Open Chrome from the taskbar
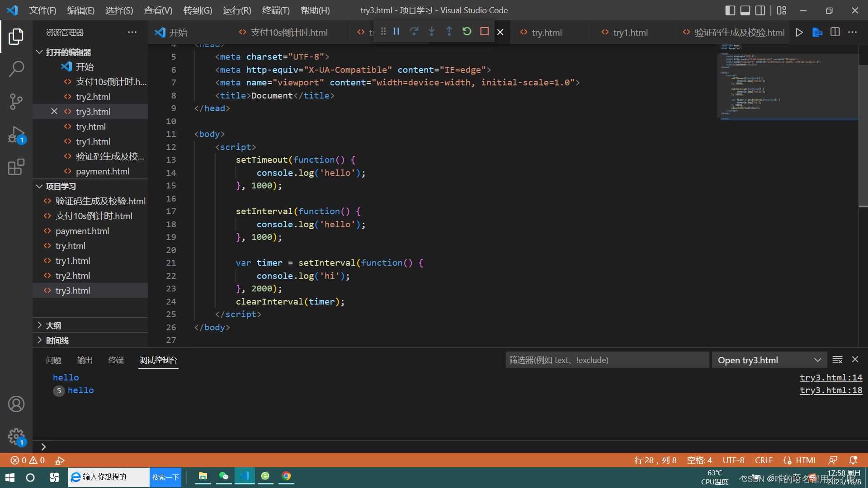This screenshot has width=868, height=488. [286, 476]
